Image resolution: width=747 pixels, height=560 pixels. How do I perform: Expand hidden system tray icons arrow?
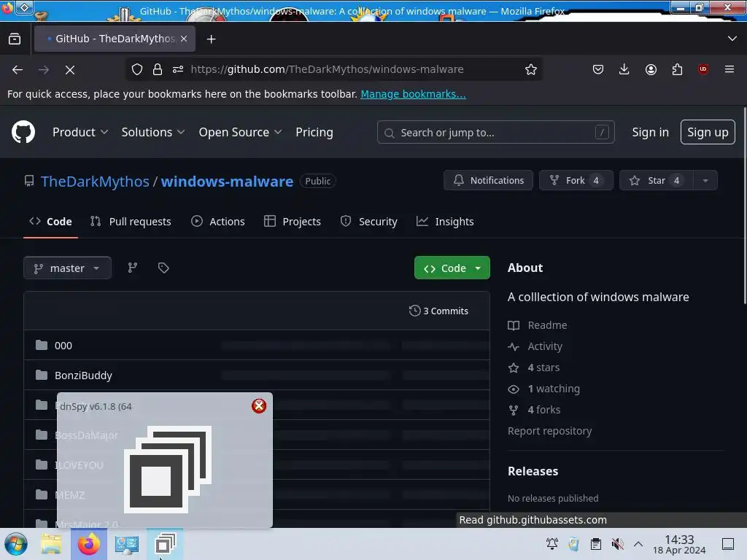(x=638, y=544)
